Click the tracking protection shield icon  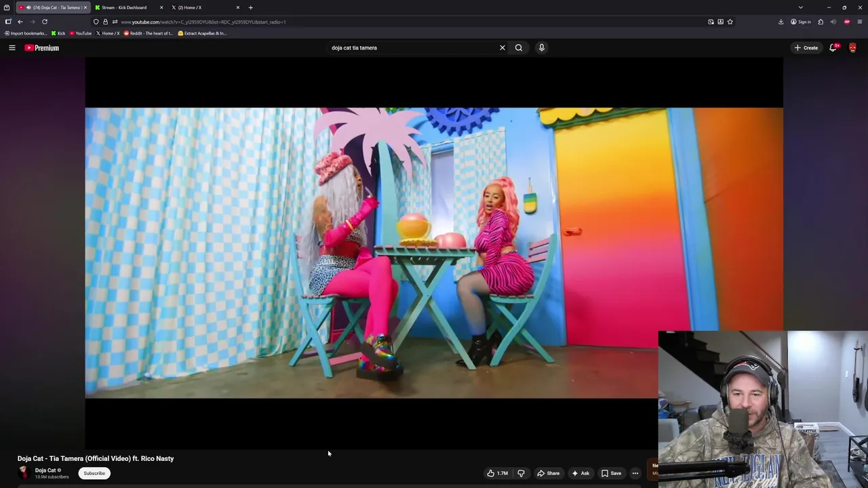[96, 22]
